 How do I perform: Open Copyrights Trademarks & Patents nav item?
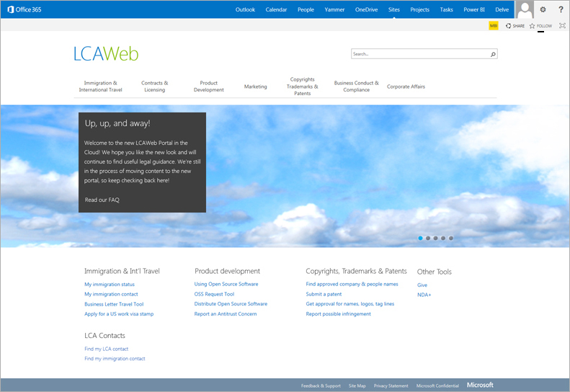click(303, 86)
